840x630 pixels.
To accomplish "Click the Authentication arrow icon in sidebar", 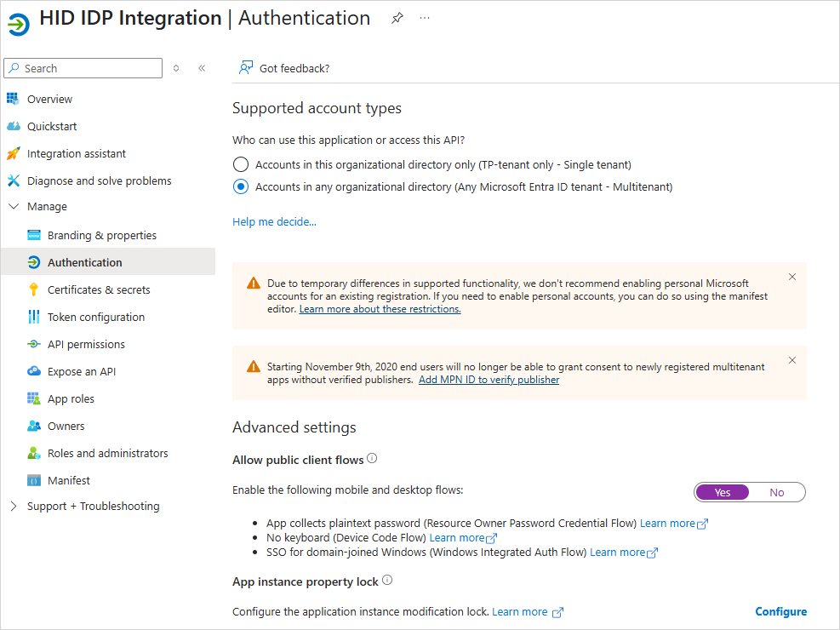I will [34, 262].
